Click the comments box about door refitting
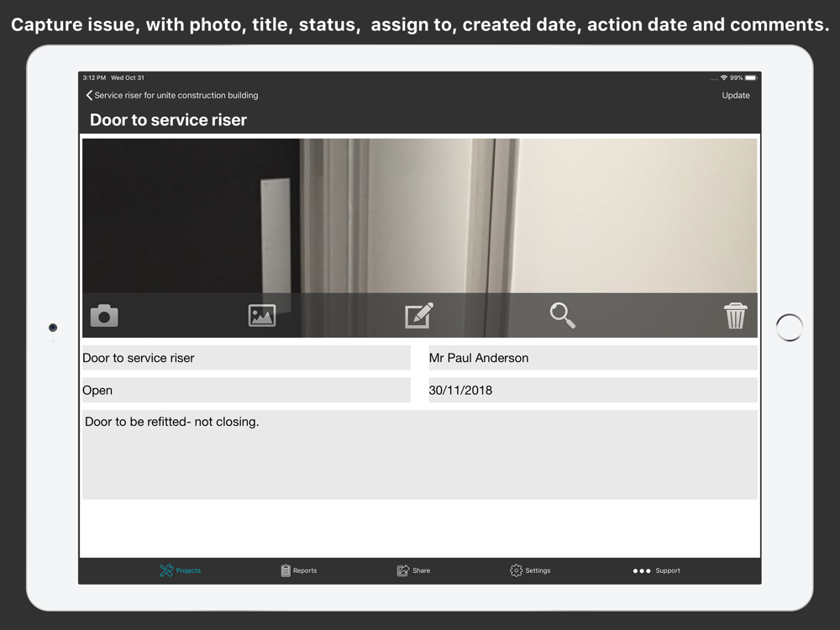 coord(419,454)
